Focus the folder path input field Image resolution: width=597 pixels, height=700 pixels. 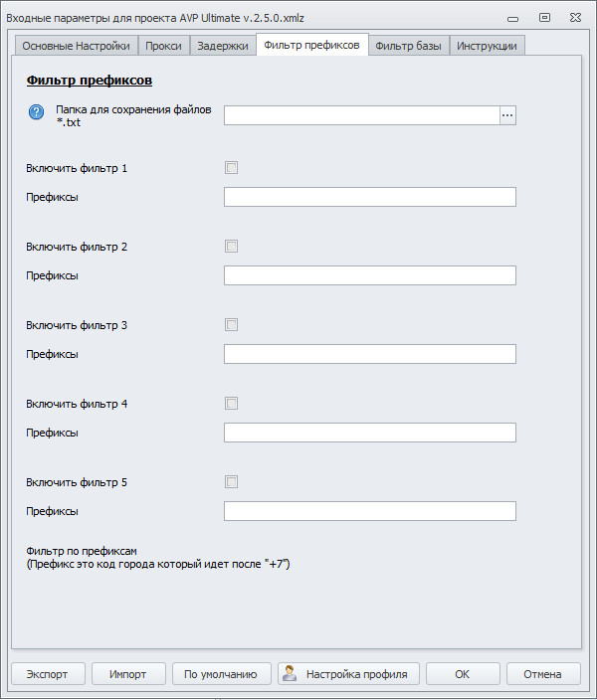pos(360,115)
